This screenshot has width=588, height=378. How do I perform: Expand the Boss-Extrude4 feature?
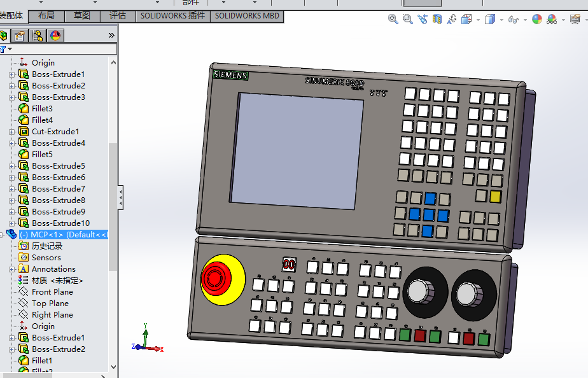click(x=11, y=143)
